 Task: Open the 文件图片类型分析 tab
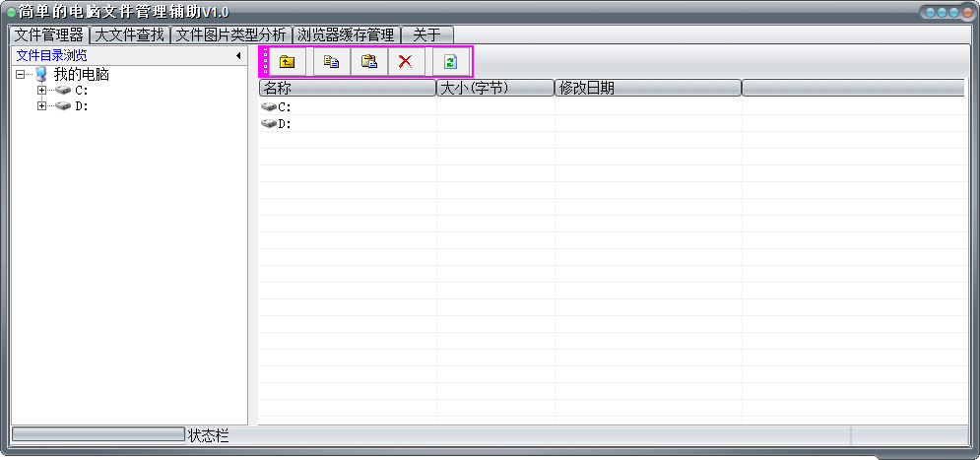pyautogui.click(x=230, y=34)
